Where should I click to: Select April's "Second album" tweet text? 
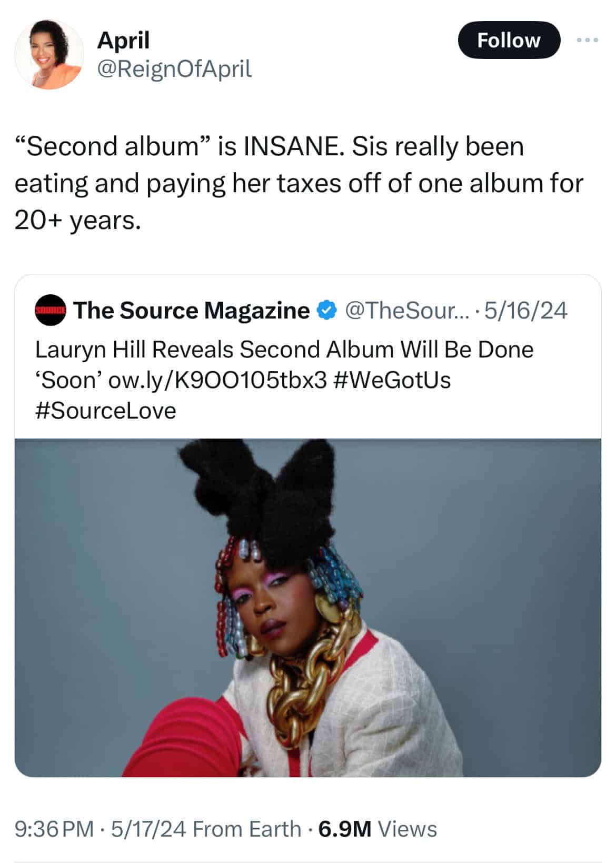[299, 183]
